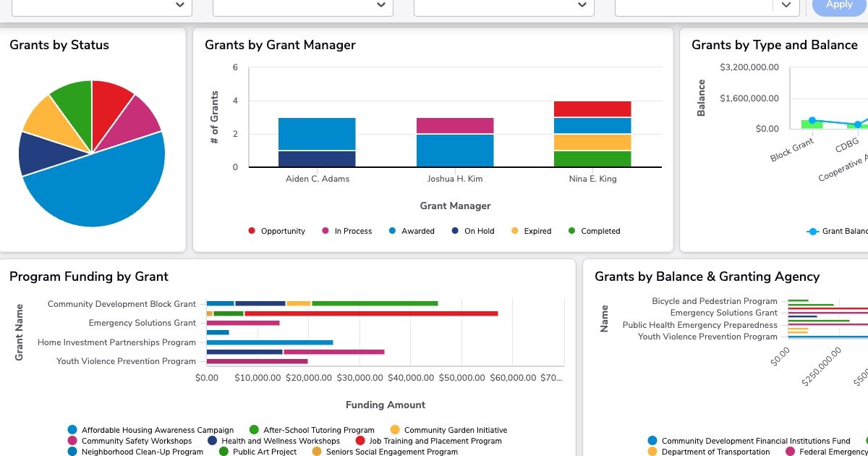Click the Apply filter button
Viewport: 868px width, 456px height.
point(839,5)
